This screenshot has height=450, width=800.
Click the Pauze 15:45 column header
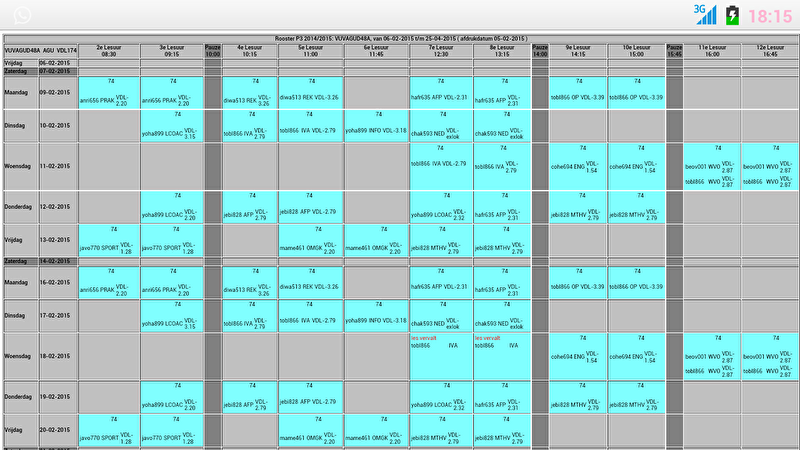pos(674,49)
